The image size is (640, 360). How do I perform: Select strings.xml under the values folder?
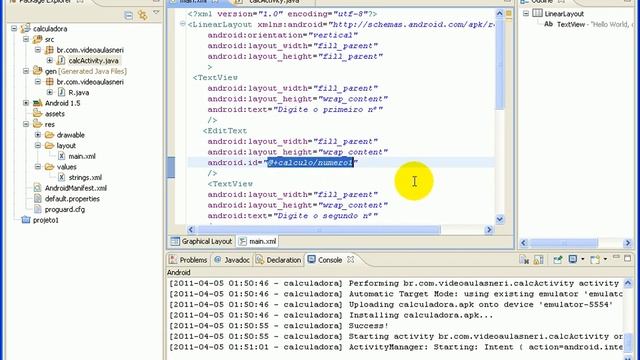pos(85,177)
